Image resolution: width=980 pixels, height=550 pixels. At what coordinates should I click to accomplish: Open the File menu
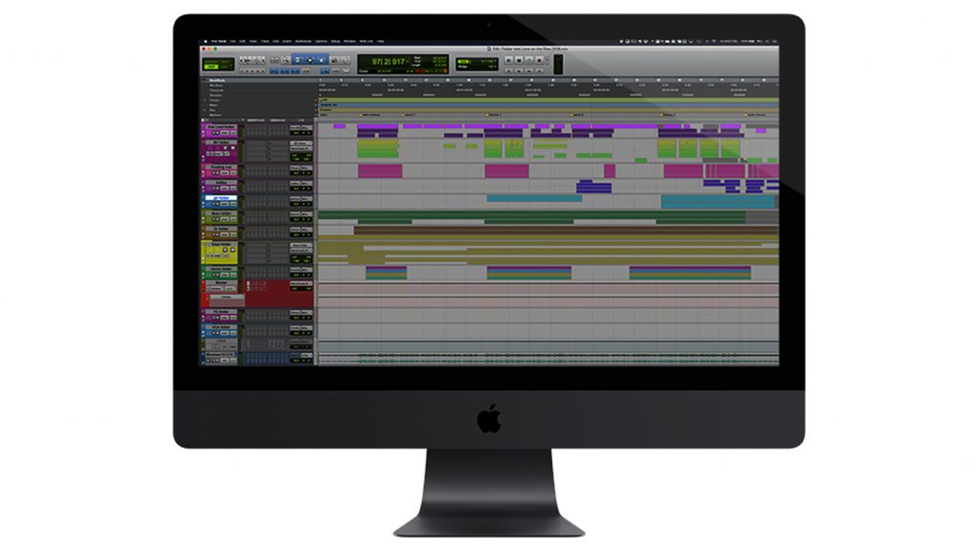coord(233,41)
